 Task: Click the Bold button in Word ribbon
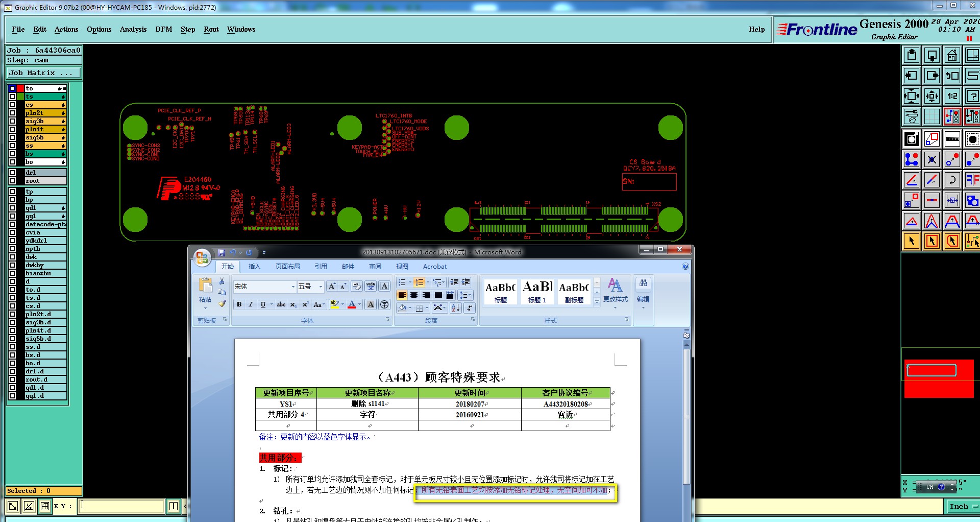click(x=239, y=304)
